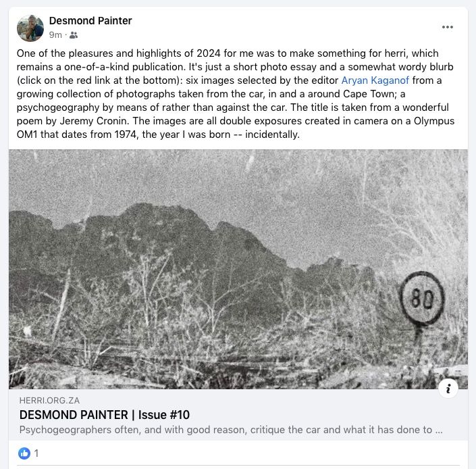This screenshot has width=476, height=469.
Task: Open the 9m post timestamp
Action: (55, 35)
